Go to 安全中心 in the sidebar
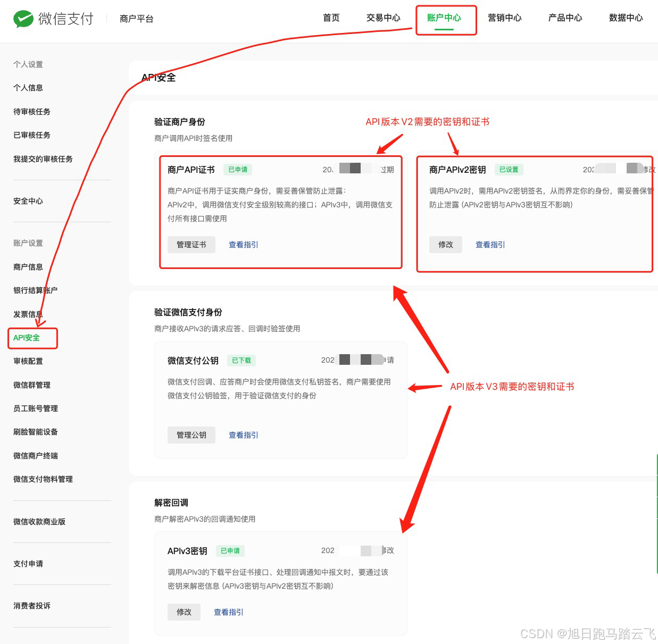The width and height of the screenshot is (658, 644). [28, 201]
